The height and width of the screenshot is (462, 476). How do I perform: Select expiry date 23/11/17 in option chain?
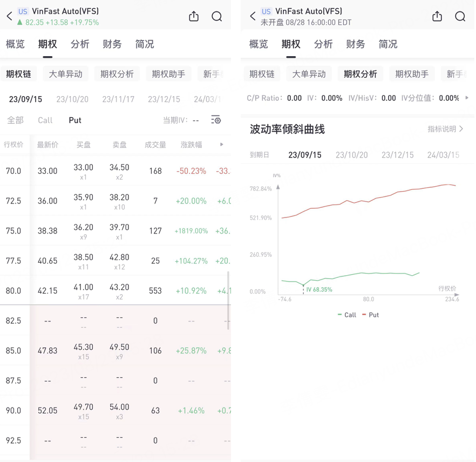coord(118,99)
